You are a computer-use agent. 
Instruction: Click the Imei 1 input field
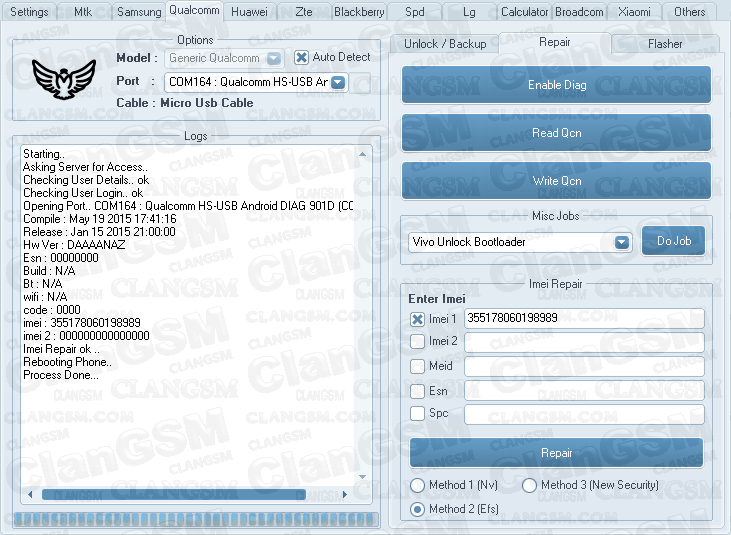click(584, 318)
